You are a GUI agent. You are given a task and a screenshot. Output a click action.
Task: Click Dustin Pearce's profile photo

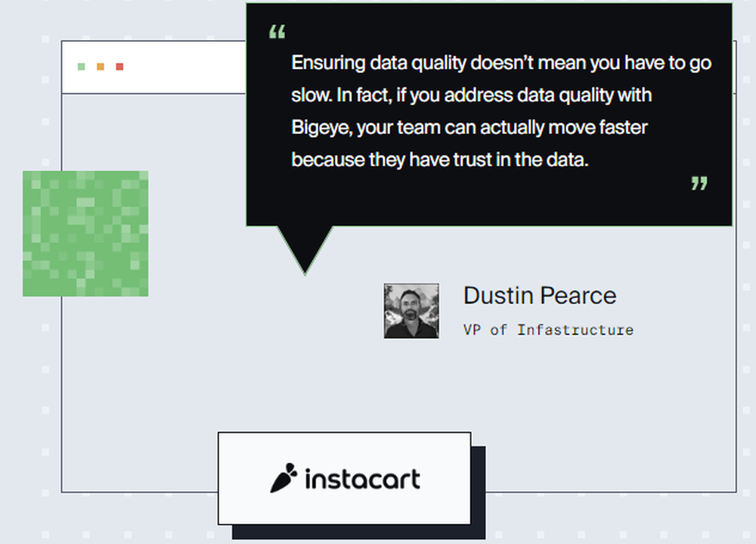(x=411, y=311)
